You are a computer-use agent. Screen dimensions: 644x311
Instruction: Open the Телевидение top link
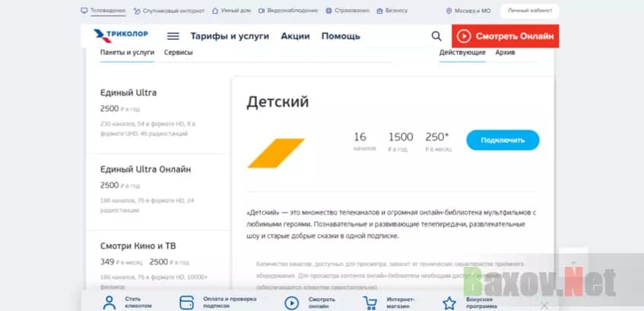pos(108,11)
